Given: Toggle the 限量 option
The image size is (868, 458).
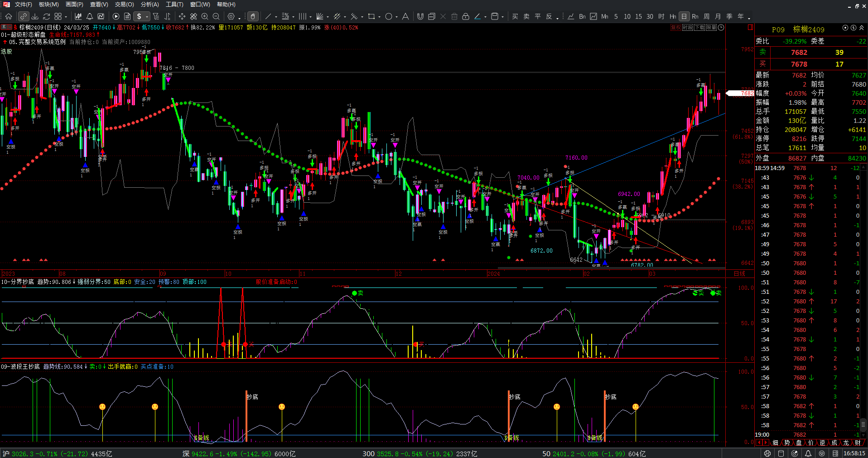Looking at the screenshot, I should 711,28.
